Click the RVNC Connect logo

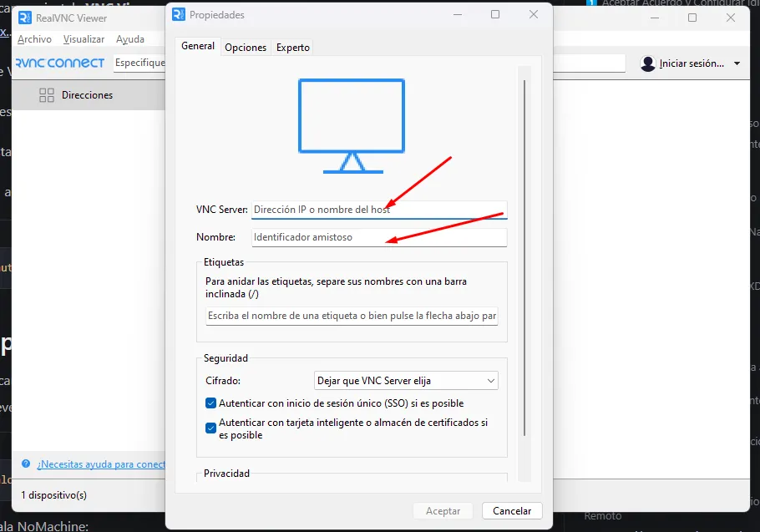click(x=60, y=63)
